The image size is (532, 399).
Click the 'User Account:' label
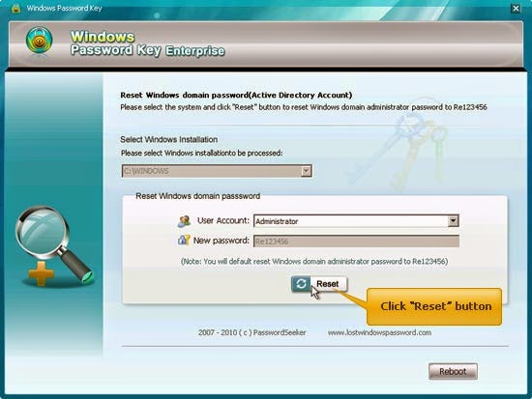(223, 220)
